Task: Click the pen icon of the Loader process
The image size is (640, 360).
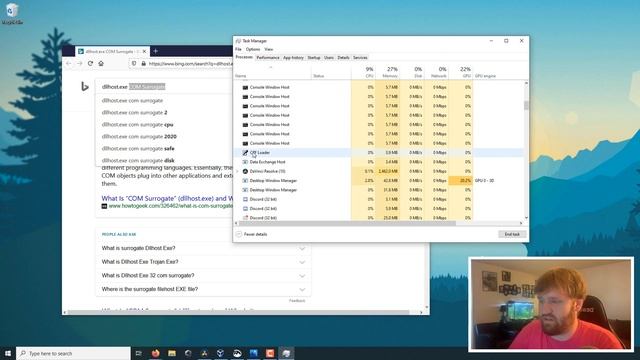Action: click(245, 153)
